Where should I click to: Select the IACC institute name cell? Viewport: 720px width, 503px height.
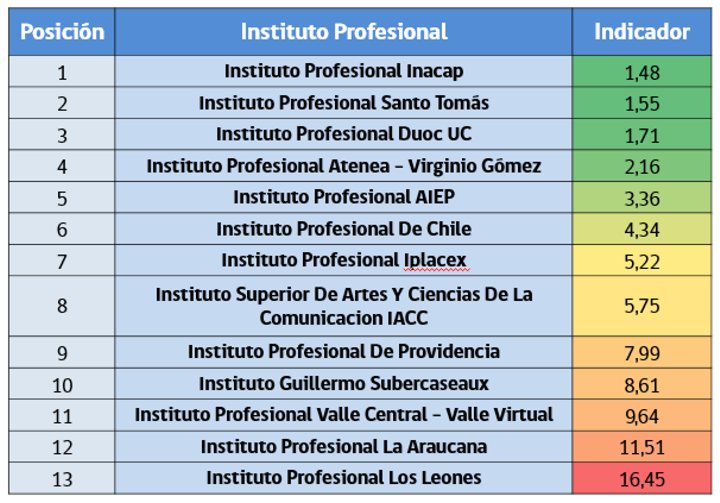[343, 306]
